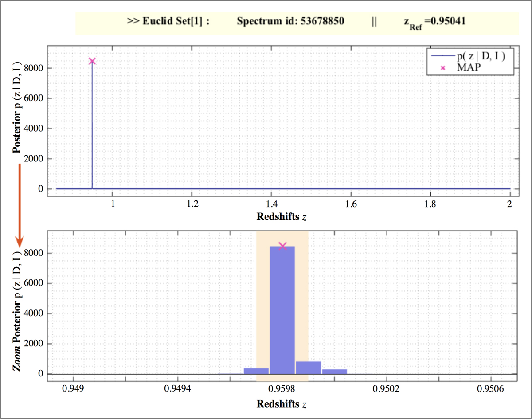Click the pink MAP marker in top plot
The image size is (532, 419).
(92, 61)
